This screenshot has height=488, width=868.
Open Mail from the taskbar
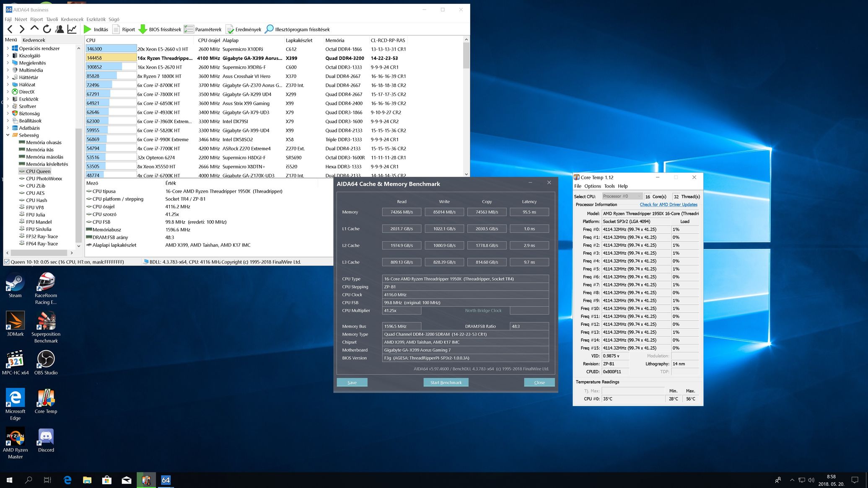[127, 480]
